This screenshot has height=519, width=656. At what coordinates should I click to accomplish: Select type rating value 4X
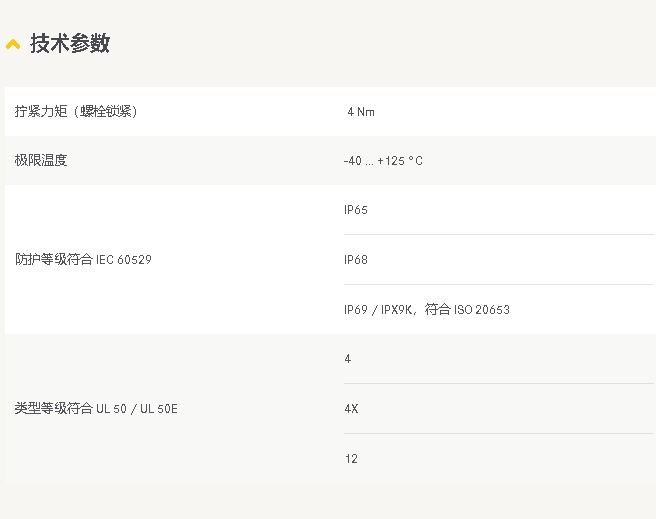click(351, 409)
